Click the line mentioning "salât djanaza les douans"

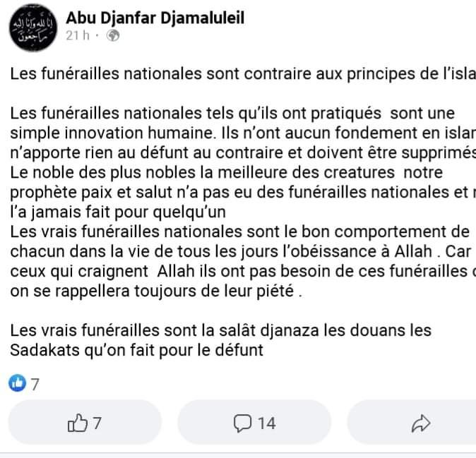pyautogui.click(x=230, y=330)
